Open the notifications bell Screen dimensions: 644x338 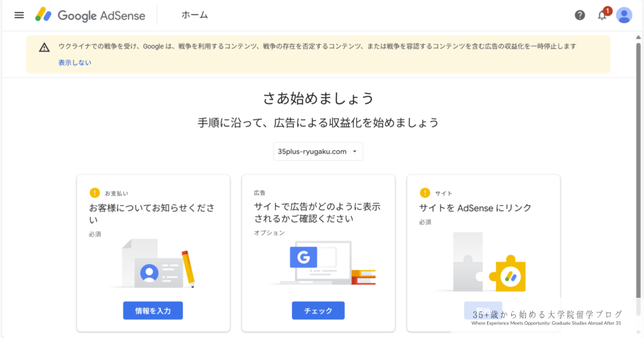pos(602,15)
